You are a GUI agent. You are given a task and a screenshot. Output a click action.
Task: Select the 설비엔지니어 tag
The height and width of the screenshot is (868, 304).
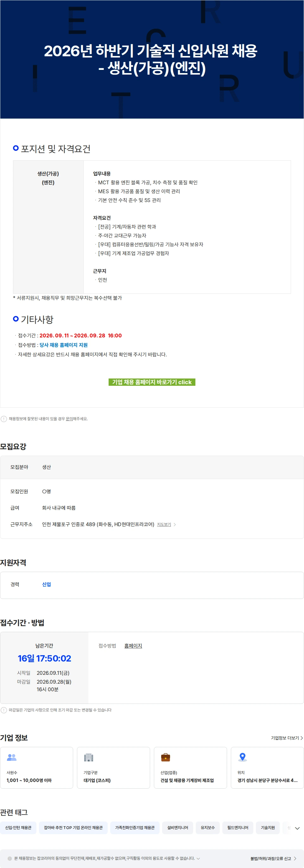coord(178,828)
